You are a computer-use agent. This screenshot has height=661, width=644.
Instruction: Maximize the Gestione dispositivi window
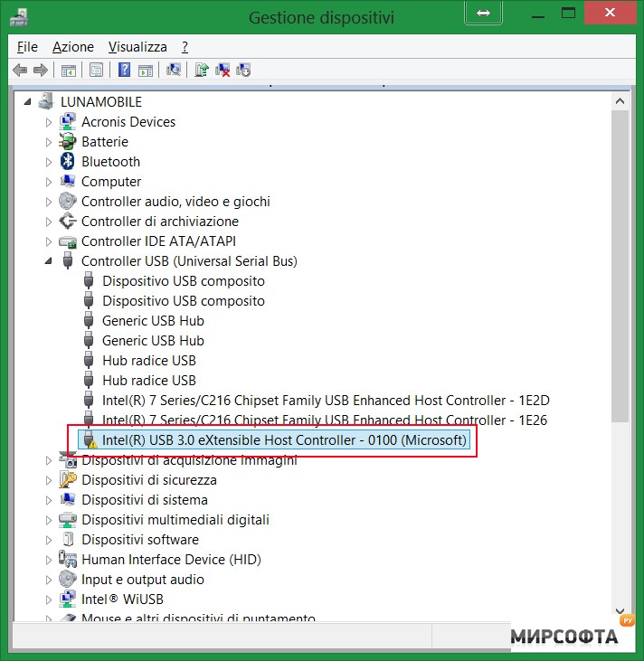tap(568, 13)
